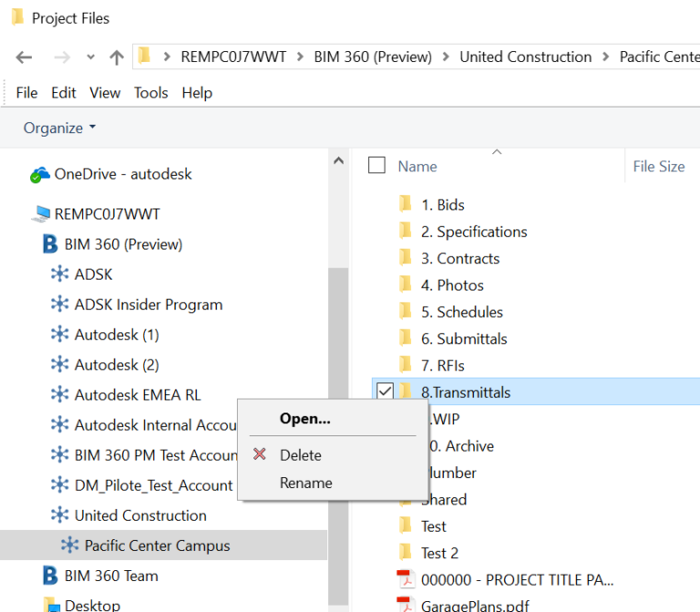Screen dimensions: 700x612
Task: Click the BIM 360 Team B icon
Action: coord(51,576)
